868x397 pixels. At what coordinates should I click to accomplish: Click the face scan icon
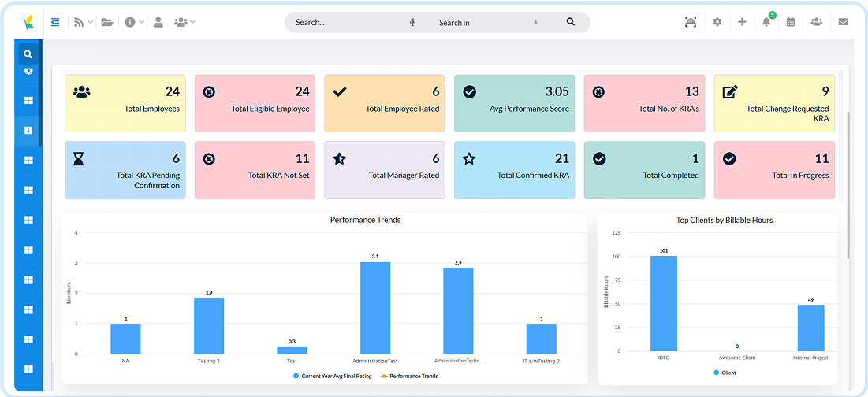click(691, 22)
